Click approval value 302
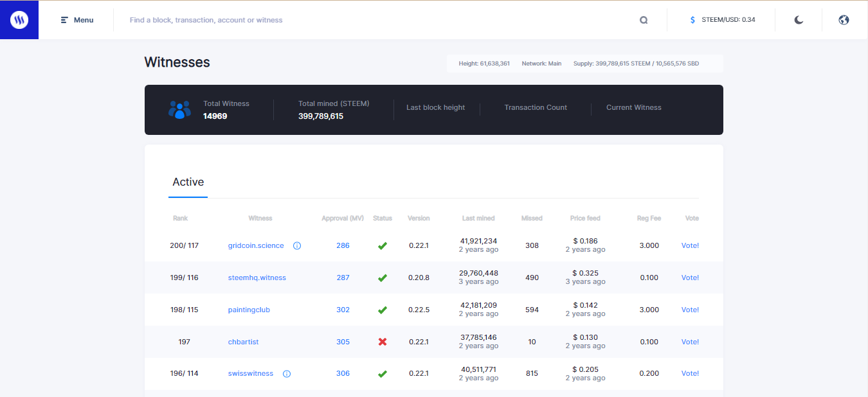868x397 pixels. (x=343, y=310)
